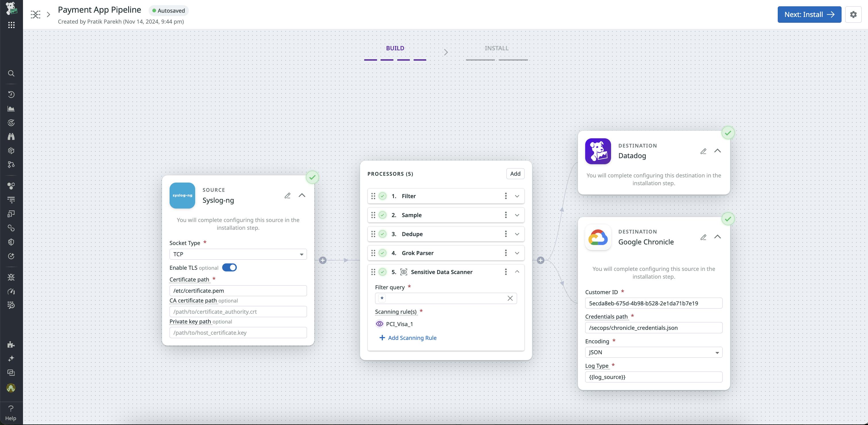
Task: Switch to the INSTALL step tab
Action: coord(496,48)
